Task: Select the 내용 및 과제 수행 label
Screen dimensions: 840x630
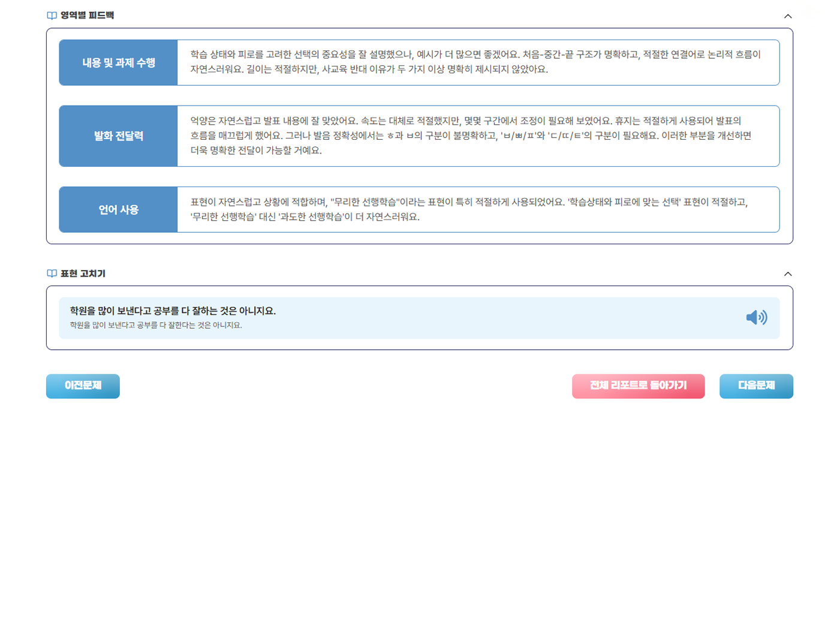Action: coord(119,62)
